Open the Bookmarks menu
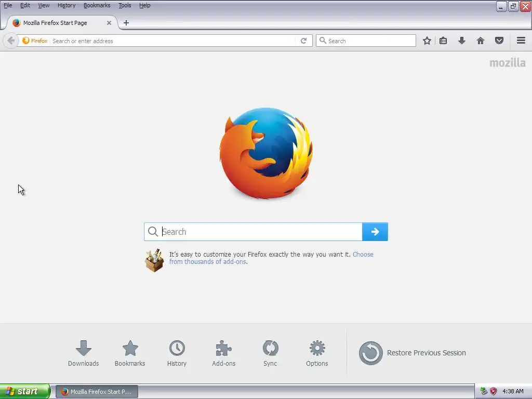532x399 pixels. click(97, 5)
